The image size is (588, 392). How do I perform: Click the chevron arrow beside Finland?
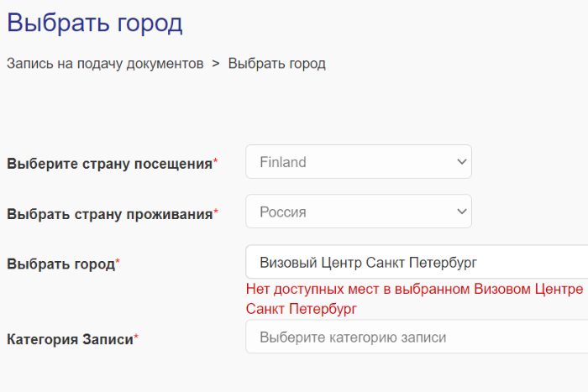tap(460, 162)
